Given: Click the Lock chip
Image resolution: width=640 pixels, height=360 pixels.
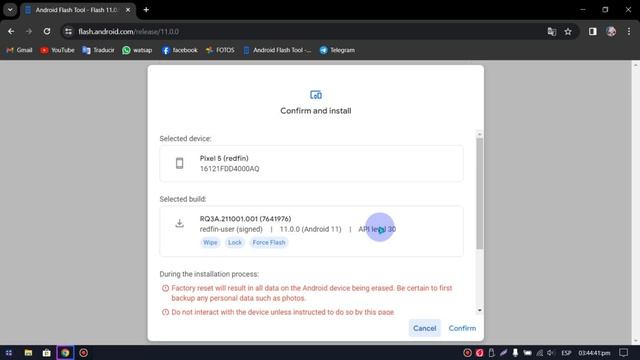Looking at the screenshot, I should point(235,242).
